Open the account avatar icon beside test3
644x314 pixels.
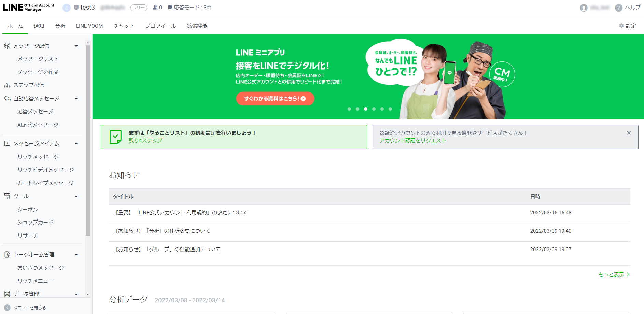click(67, 8)
